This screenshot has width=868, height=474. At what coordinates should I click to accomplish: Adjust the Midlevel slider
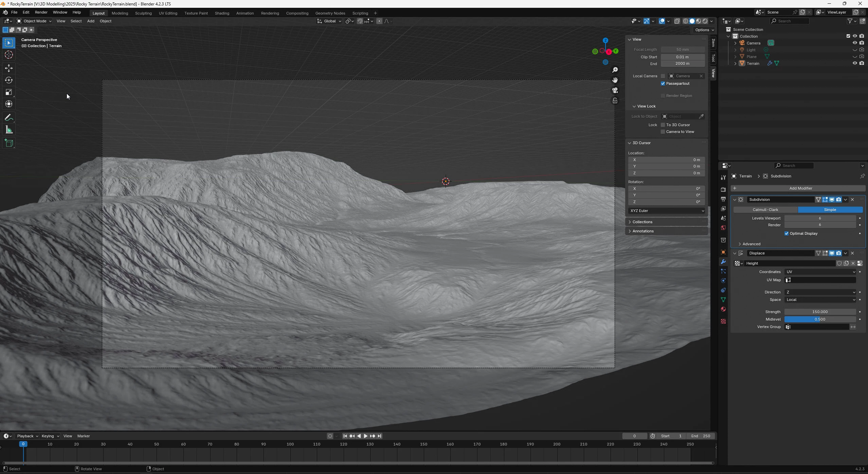(820, 319)
